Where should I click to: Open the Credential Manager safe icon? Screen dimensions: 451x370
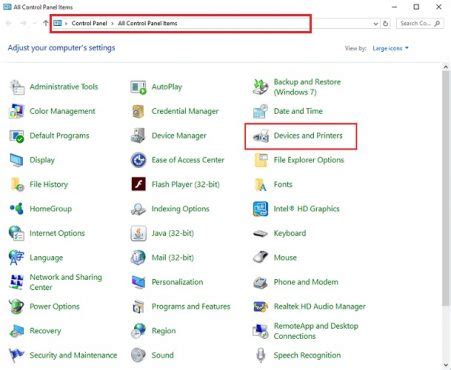[x=138, y=111]
